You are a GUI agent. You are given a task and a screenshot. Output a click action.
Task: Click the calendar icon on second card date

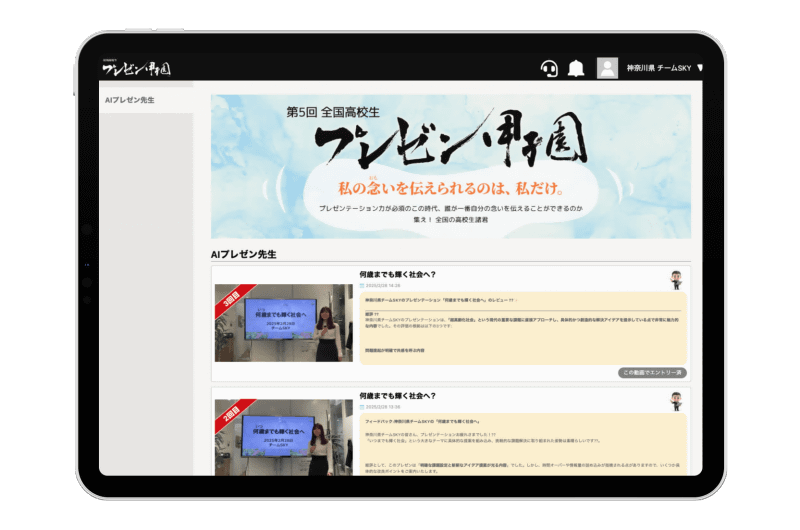[362, 407]
